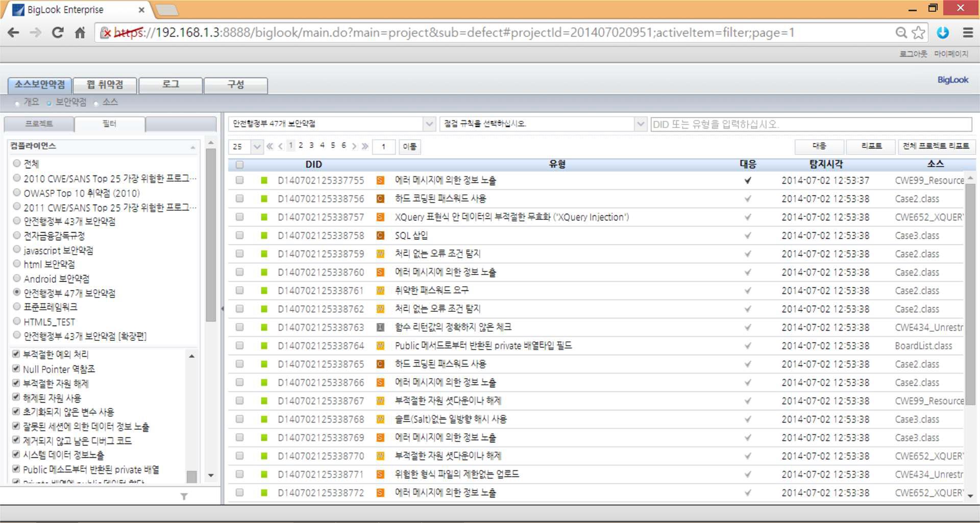Open the browser home page icon
This screenshot has height=523, width=980.
coord(80,33)
